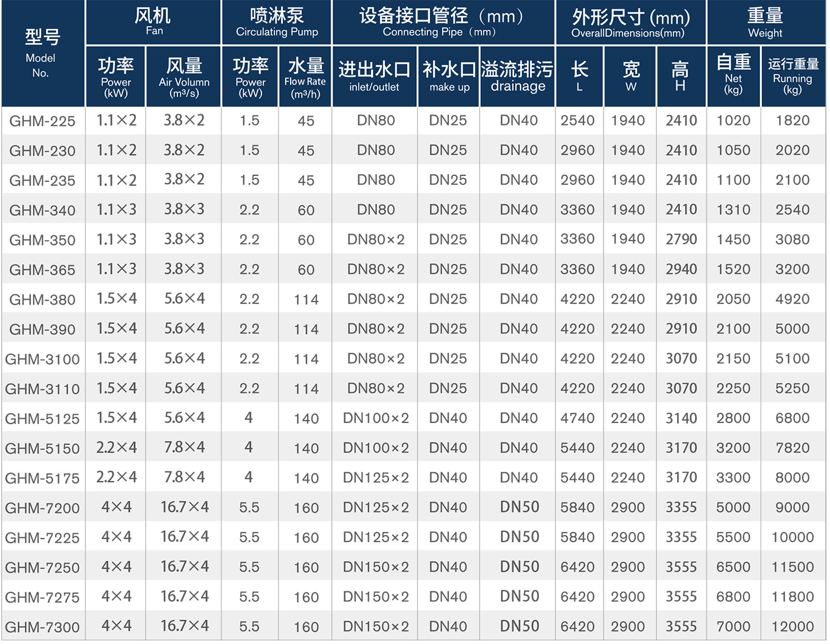Select net weight 2050 in GHM-380 row

pyautogui.click(x=733, y=299)
